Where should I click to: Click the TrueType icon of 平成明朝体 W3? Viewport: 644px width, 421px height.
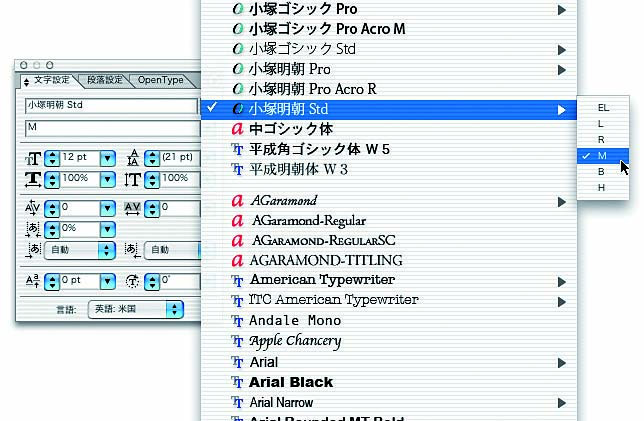pos(237,169)
